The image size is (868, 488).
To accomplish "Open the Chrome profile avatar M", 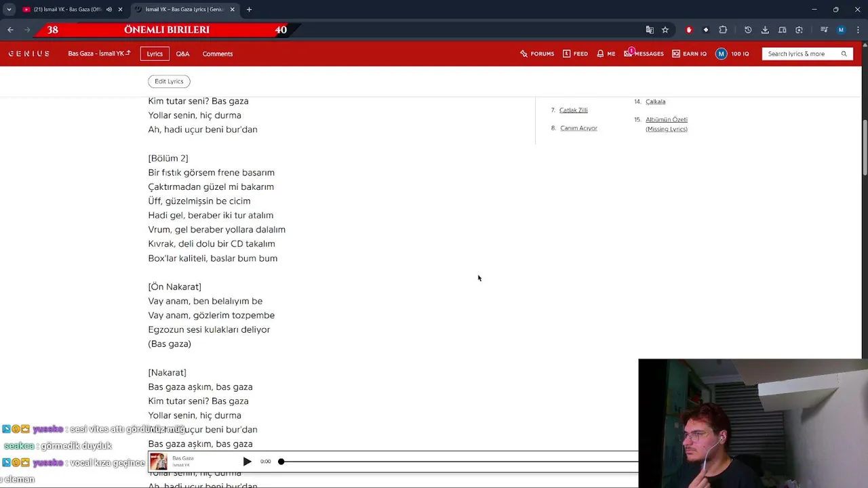I will (842, 30).
